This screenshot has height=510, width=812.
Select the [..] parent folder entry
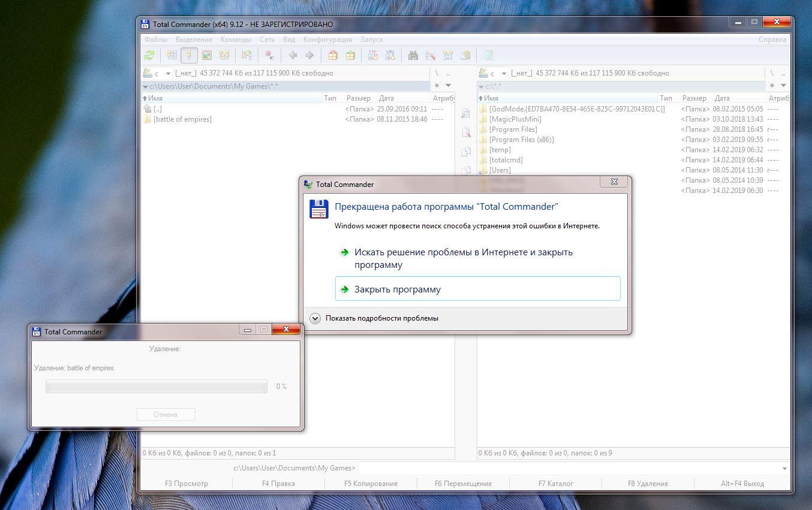[157, 109]
